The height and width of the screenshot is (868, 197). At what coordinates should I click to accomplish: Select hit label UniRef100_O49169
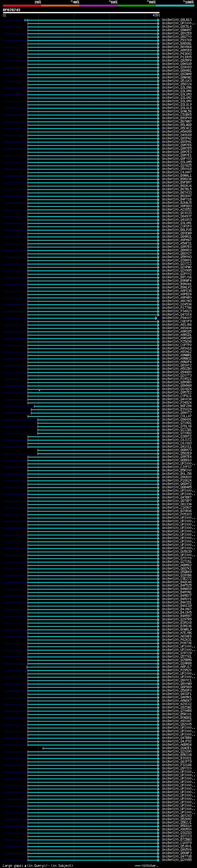(x=177, y=135)
